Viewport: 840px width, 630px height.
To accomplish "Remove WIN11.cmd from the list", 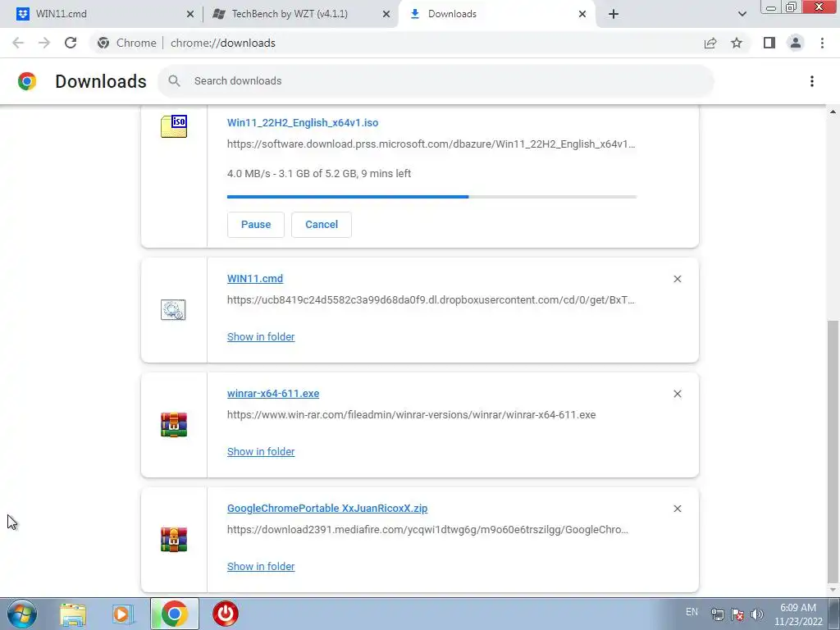I will point(677,279).
